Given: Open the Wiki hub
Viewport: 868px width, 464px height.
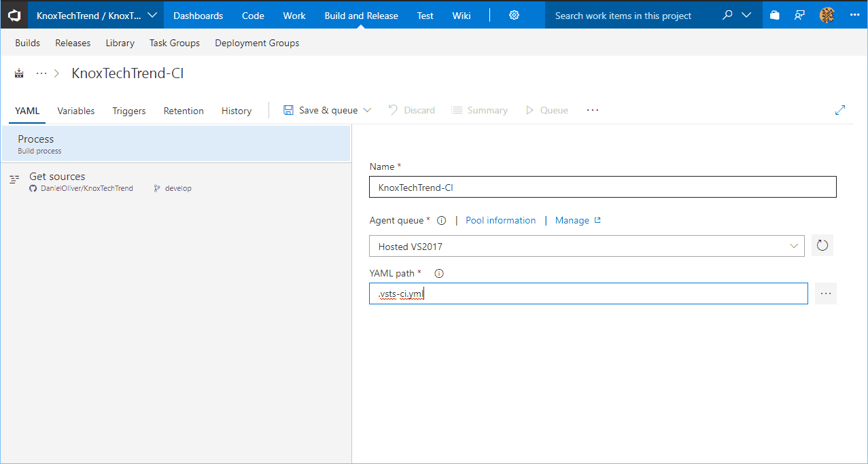Looking at the screenshot, I should pos(462,15).
